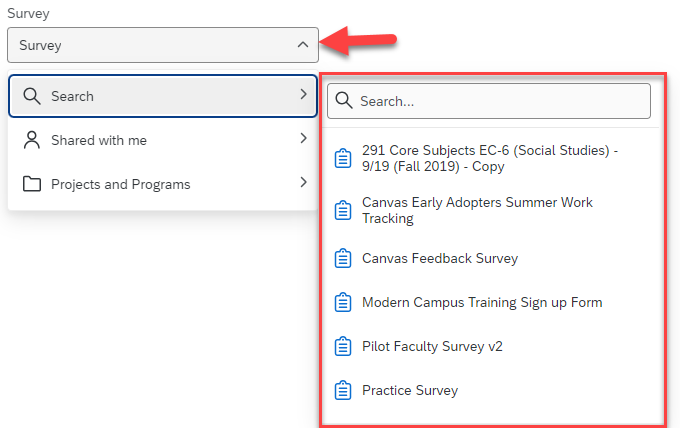Select Modern Campus Training Sign up Form
Image resolution: width=680 pixels, height=428 pixels.
click(482, 303)
